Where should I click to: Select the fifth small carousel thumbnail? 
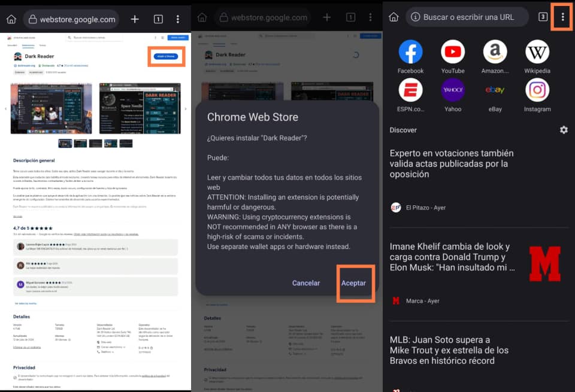pyautogui.click(x=126, y=143)
